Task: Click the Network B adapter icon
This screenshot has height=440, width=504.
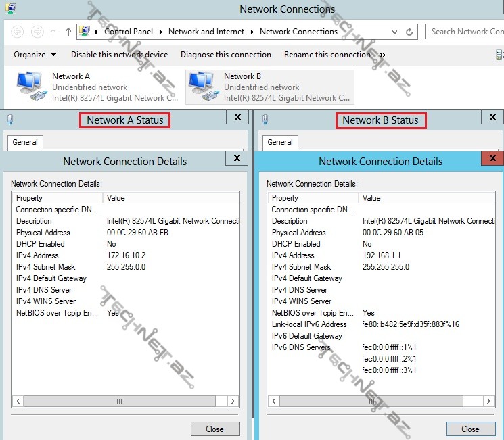Action: (x=203, y=87)
